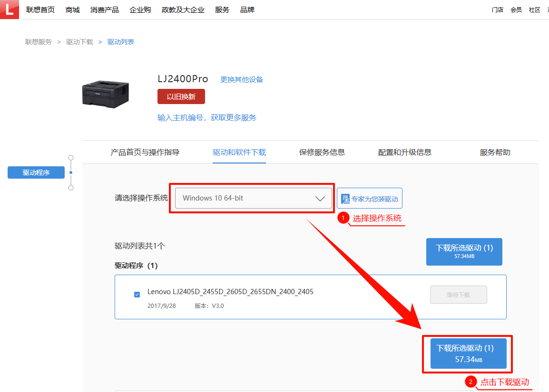549x392 pixels.
Task: Click the red 以旧换新 button
Action: 181,96
